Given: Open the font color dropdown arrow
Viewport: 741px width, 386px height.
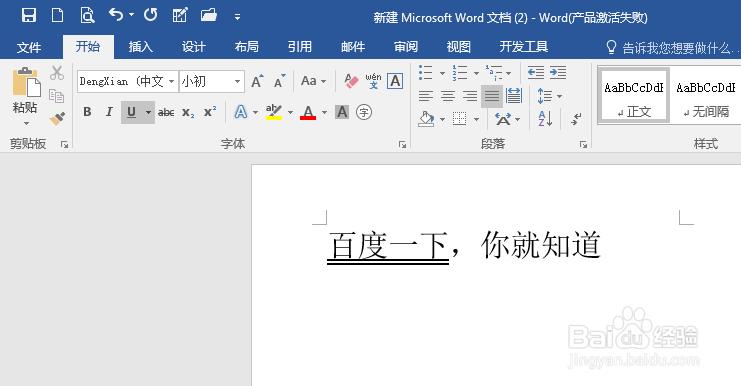Looking at the screenshot, I should (324, 112).
